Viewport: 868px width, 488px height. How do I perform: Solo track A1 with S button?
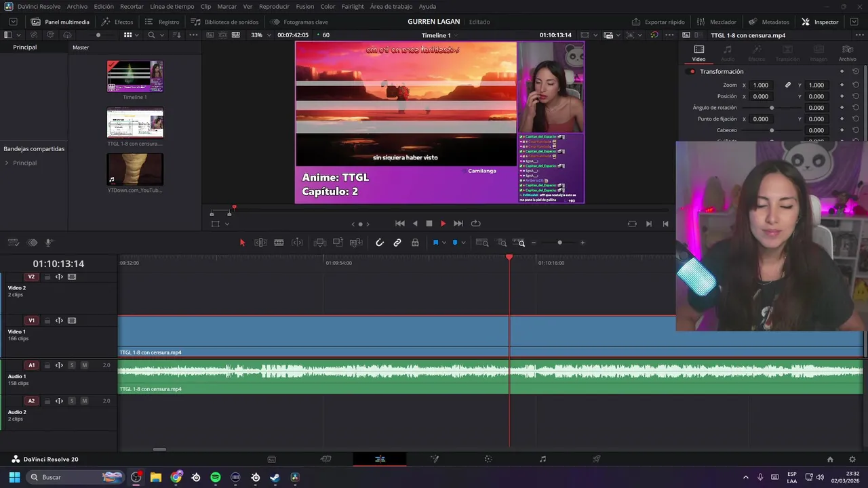coord(71,365)
